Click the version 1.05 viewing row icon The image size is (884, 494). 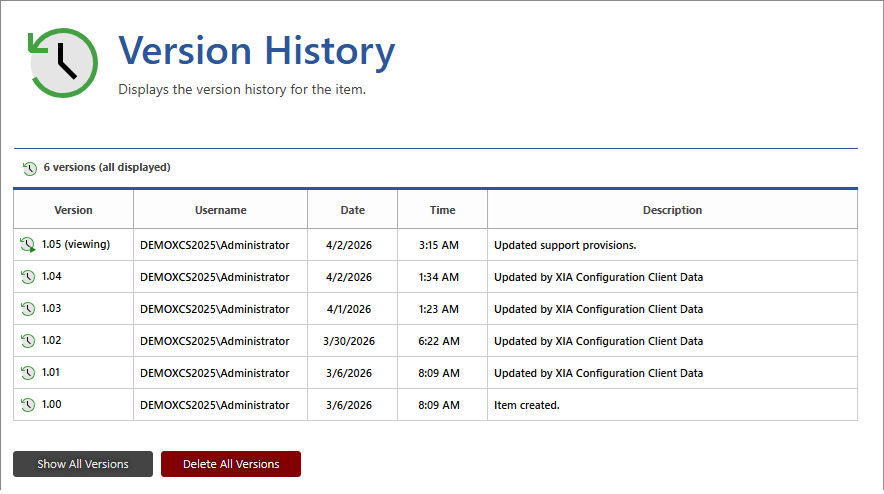(27, 245)
